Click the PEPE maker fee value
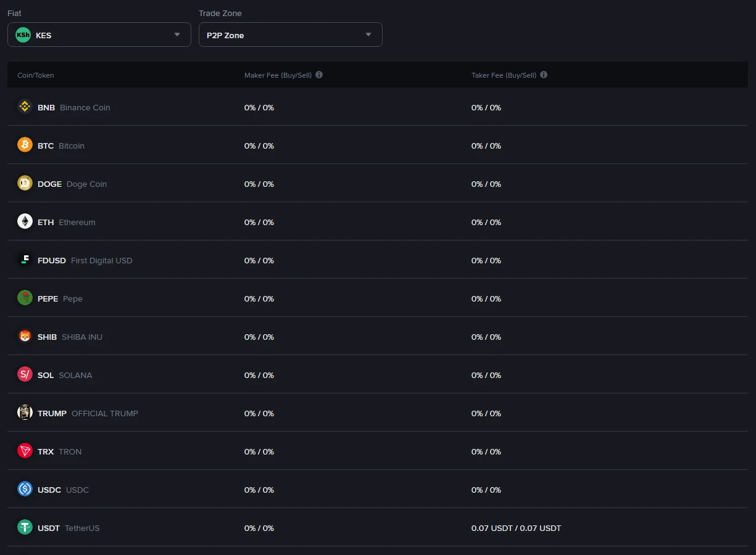This screenshot has width=756, height=555. tap(259, 298)
